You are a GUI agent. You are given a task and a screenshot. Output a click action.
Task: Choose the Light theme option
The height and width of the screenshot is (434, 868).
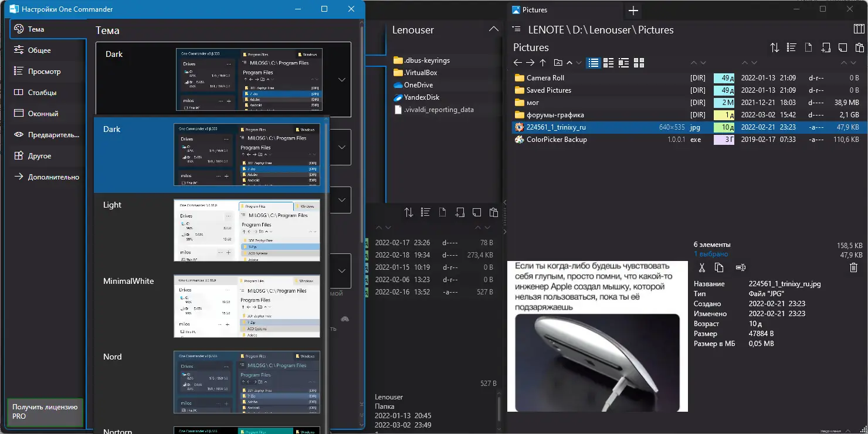[x=212, y=230]
